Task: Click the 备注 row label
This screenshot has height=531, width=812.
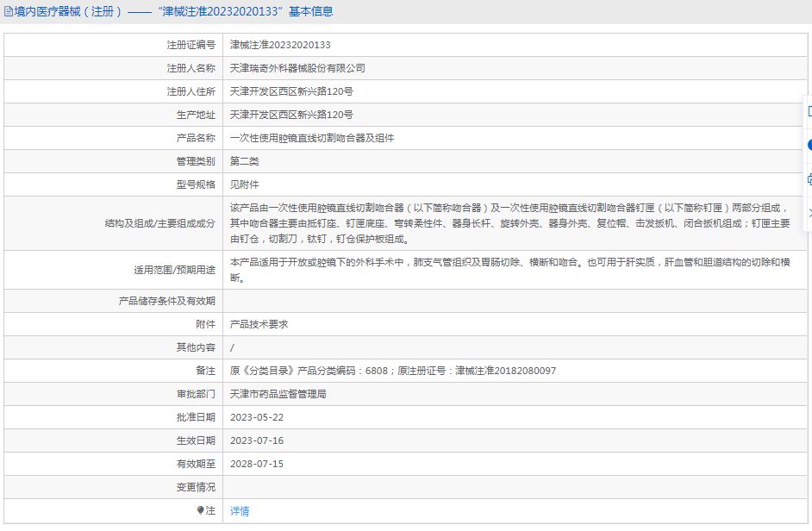Action: (x=206, y=371)
